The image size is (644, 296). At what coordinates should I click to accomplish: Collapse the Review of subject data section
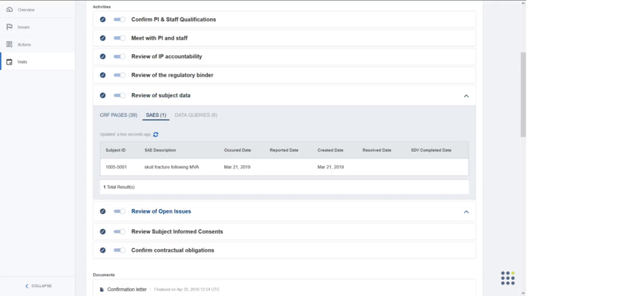coord(466,96)
